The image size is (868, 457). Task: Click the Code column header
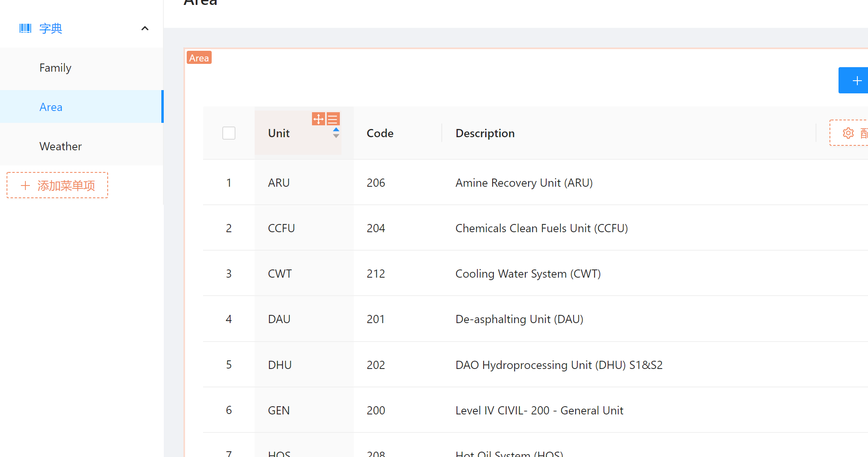pos(380,133)
